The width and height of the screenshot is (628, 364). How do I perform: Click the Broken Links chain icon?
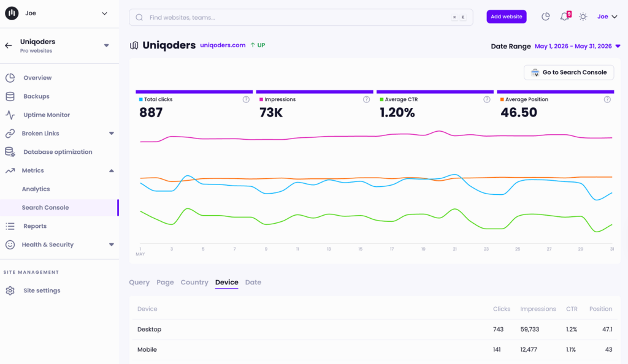[x=10, y=133]
